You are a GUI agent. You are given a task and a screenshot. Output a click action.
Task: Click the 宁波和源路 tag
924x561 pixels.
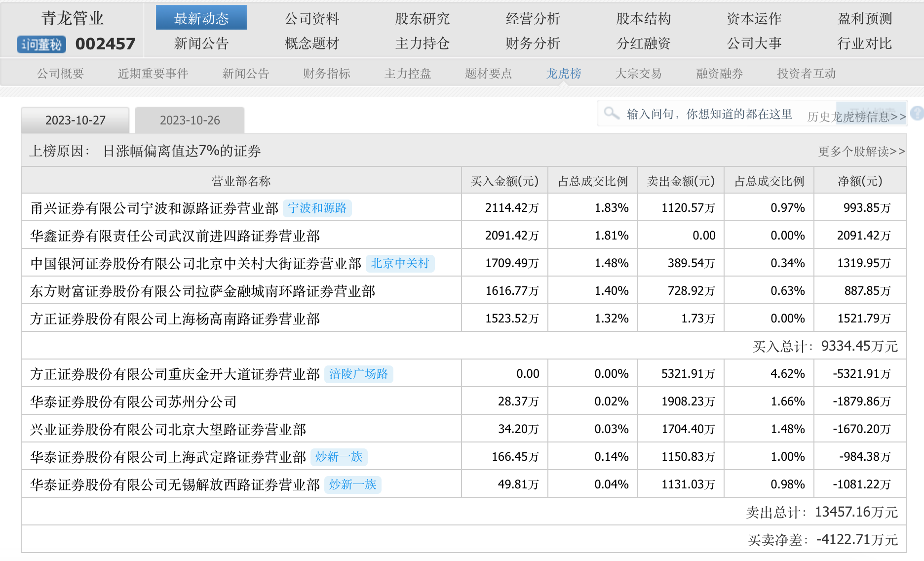coord(317,208)
